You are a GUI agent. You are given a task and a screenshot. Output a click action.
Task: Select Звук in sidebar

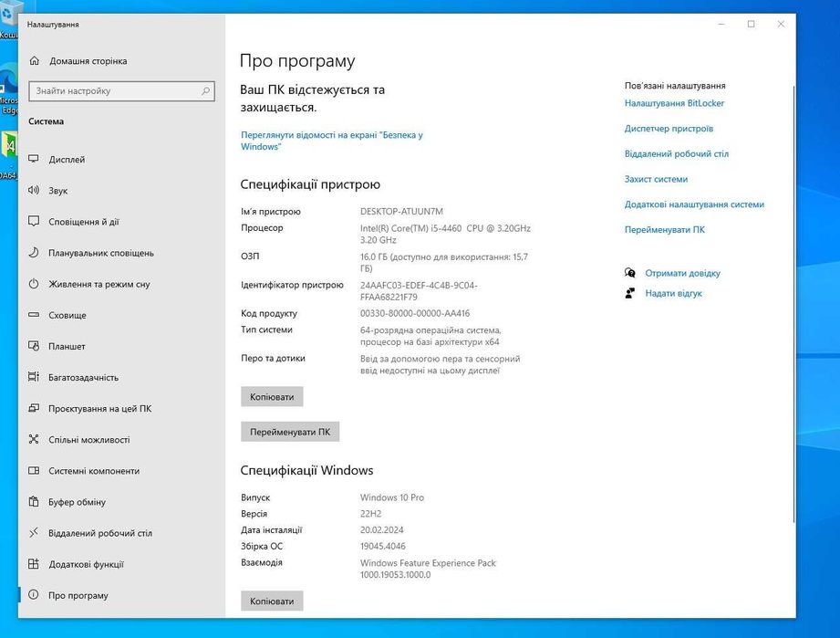coord(58,191)
